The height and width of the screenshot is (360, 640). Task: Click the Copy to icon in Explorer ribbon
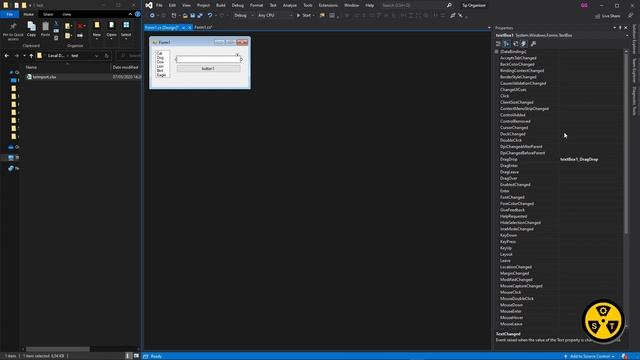(x=68, y=36)
